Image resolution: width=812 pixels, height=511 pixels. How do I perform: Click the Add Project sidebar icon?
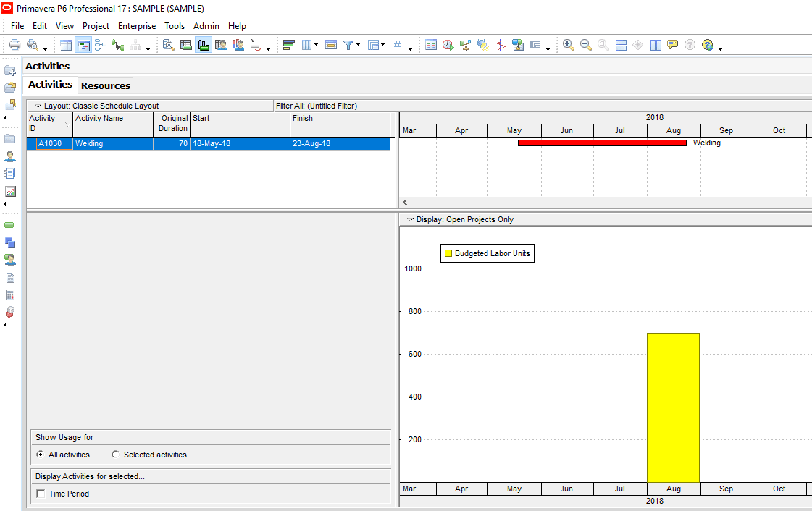(10, 70)
